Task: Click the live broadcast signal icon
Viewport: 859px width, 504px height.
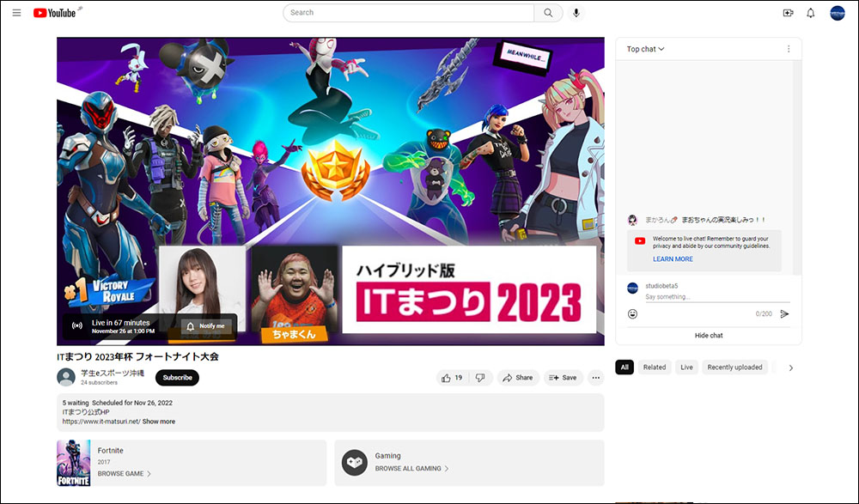Action: click(x=77, y=325)
